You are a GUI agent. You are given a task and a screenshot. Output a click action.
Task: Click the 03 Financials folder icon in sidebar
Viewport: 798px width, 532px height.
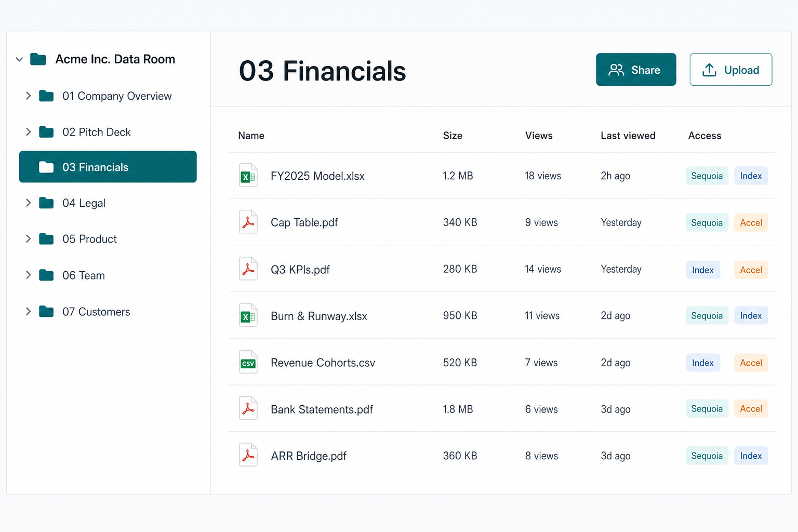click(46, 167)
